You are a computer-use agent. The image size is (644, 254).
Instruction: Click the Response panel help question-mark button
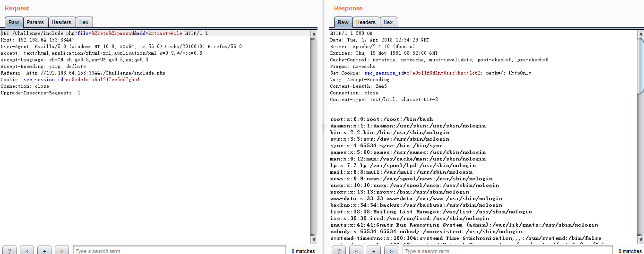pyautogui.click(x=339, y=251)
